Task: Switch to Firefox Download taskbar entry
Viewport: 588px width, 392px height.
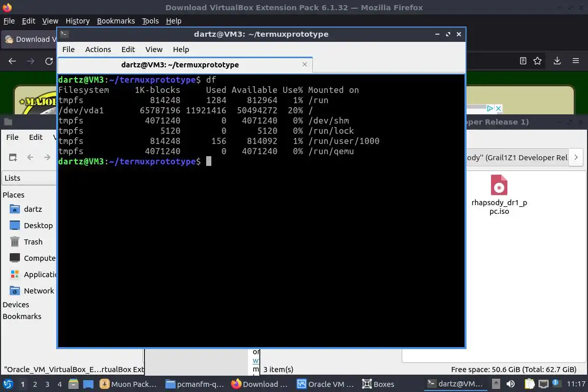Action: [x=259, y=384]
